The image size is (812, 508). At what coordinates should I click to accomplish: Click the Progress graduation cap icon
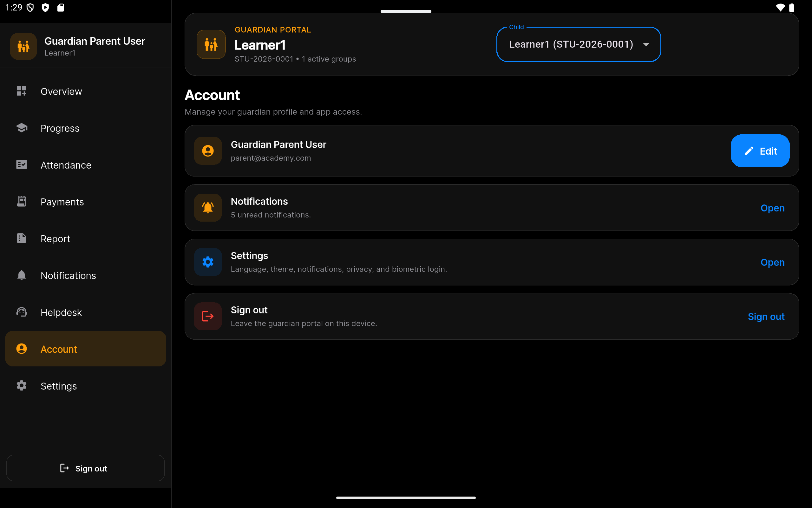click(x=22, y=128)
